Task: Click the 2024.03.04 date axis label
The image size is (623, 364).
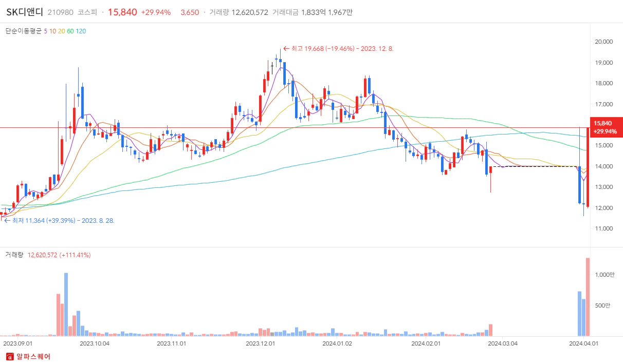Action: click(x=503, y=343)
